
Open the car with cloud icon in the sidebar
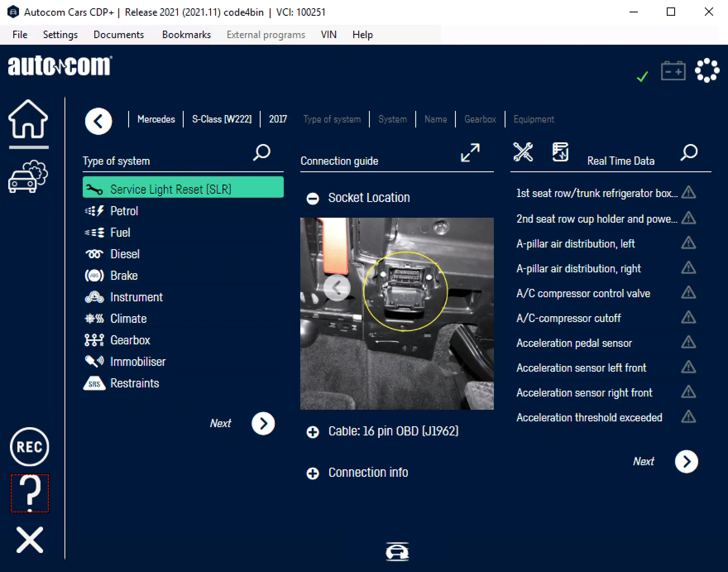coord(28,176)
